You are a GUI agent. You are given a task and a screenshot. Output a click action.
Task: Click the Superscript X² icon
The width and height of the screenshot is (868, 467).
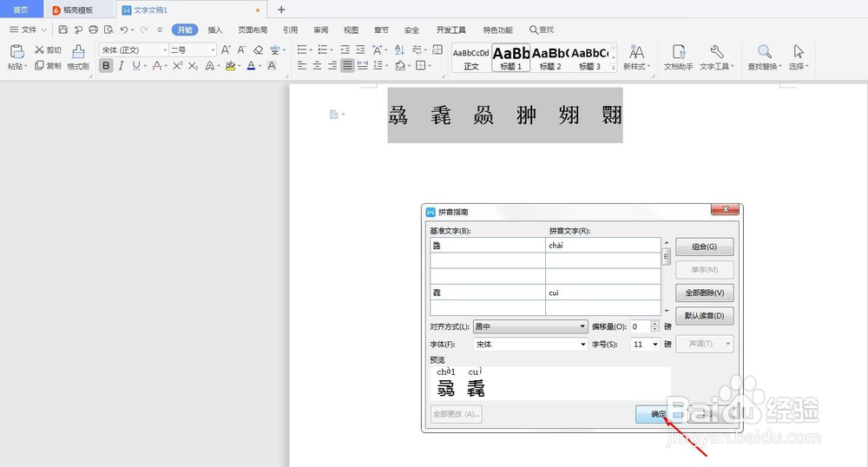pos(178,66)
